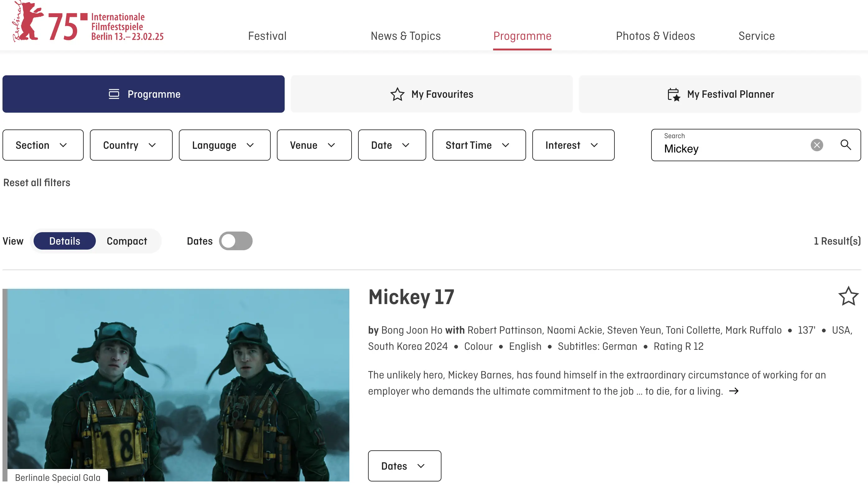Click Reset all filters link
The width and height of the screenshot is (868, 488).
click(x=37, y=183)
